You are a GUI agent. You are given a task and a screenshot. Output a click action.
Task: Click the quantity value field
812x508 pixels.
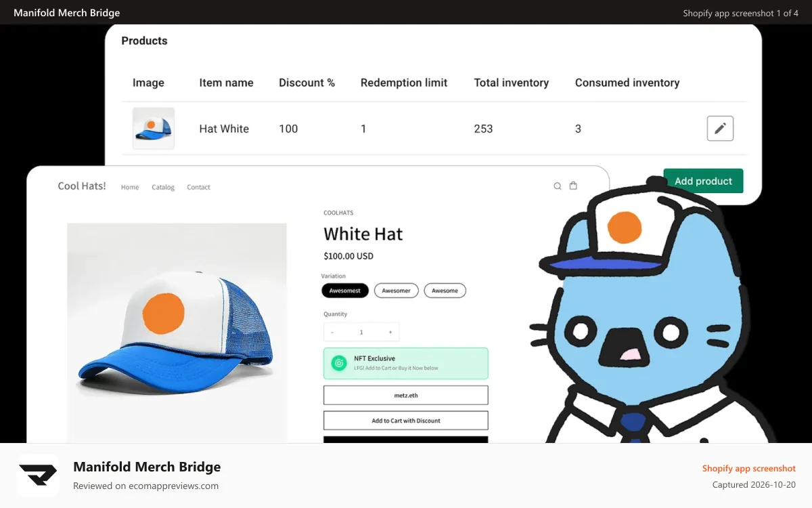361,332
